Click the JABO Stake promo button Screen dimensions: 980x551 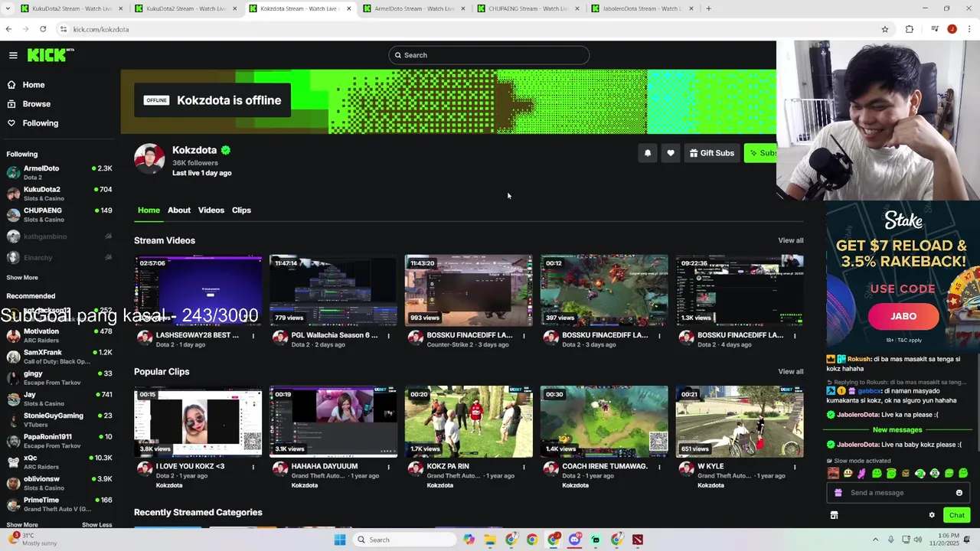903,316
